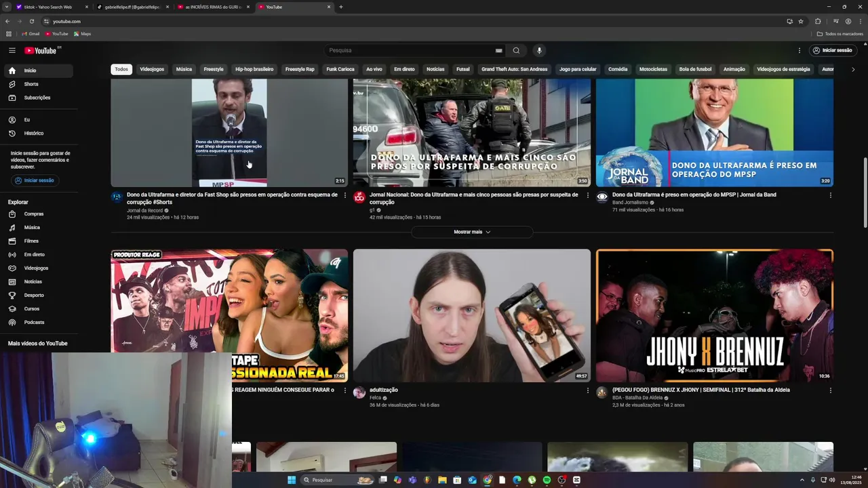Open the Jornal da Record video title
Viewport: 868px width, 488px height.
(232, 198)
